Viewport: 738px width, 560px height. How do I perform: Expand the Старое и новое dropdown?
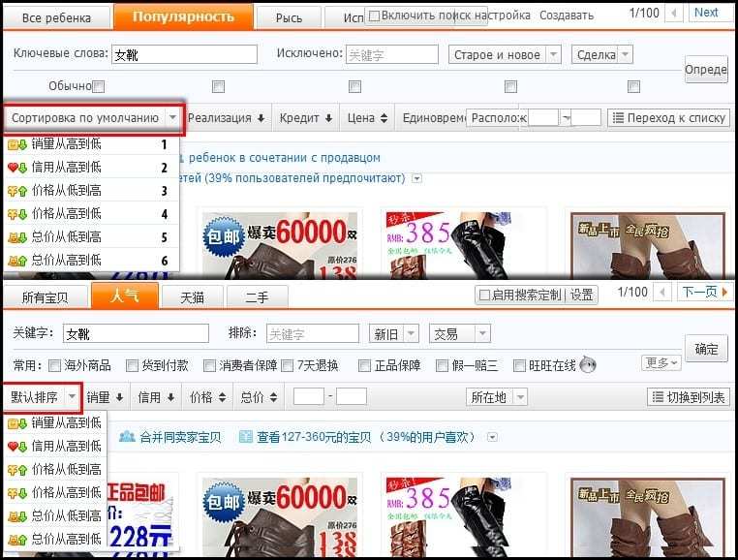click(553, 55)
